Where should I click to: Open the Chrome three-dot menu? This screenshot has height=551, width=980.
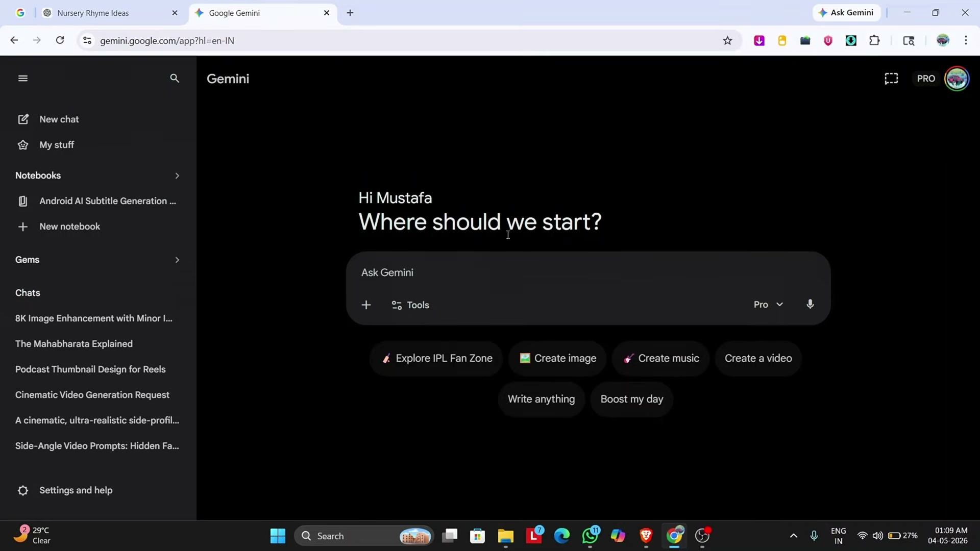pyautogui.click(x=966, y=40)
